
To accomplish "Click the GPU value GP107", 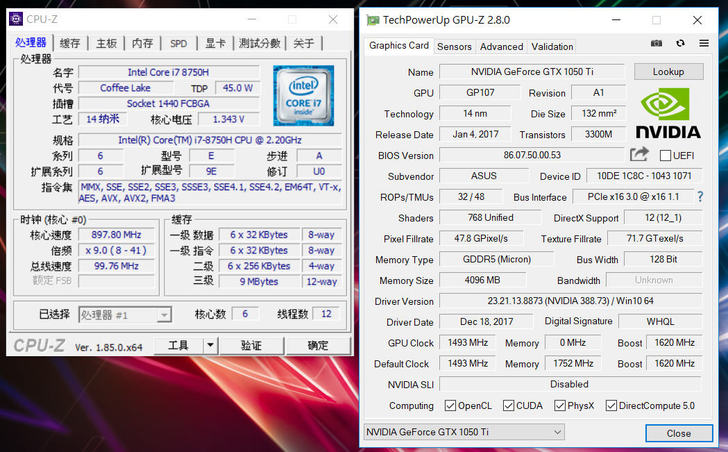I will [x=480, y=92].
